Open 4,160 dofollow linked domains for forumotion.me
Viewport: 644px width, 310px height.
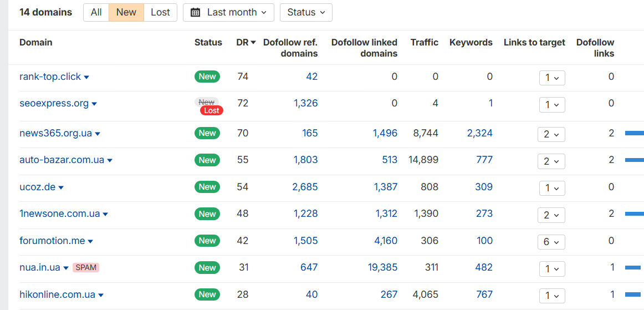(386, 241)
